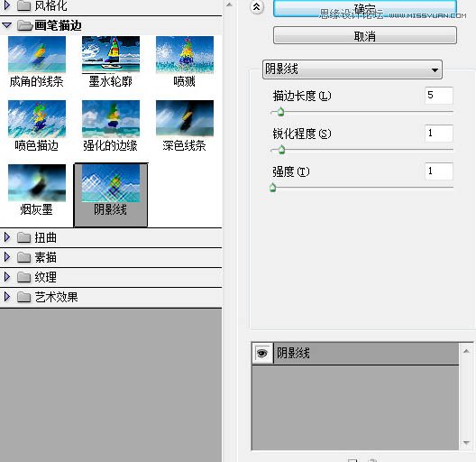Click the 风格化 category label

pyautogui.click(x=50, y=5)
